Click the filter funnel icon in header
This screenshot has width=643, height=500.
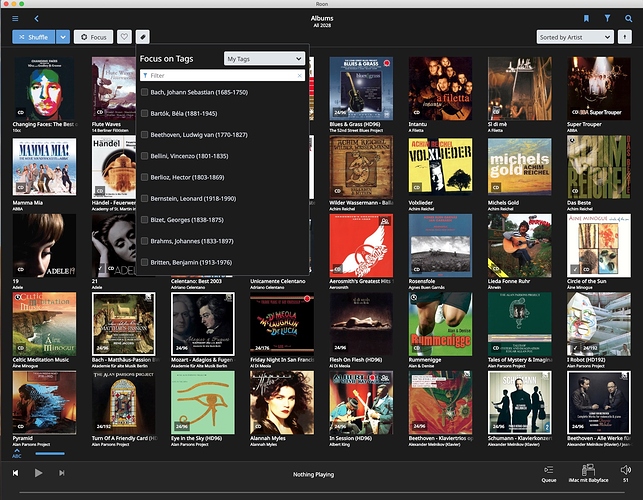tap(607, 18)
